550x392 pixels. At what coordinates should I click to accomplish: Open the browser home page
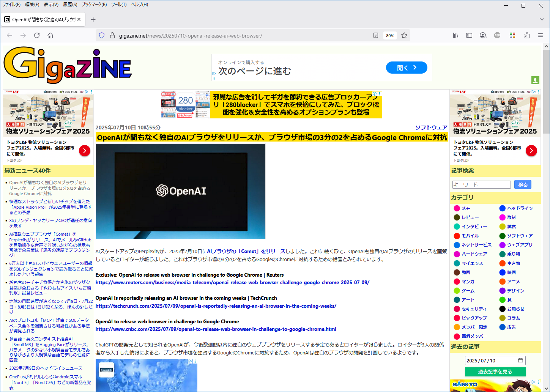coord(50,35)
